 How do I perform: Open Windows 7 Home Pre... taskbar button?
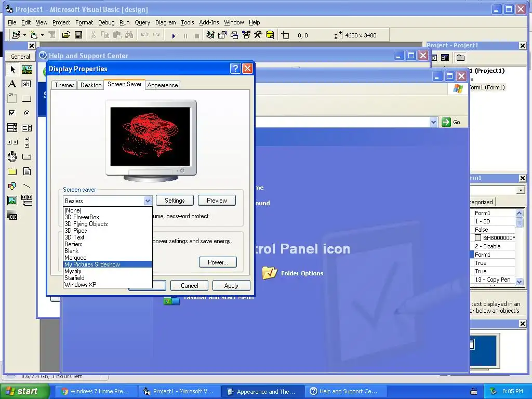(96, 391)
